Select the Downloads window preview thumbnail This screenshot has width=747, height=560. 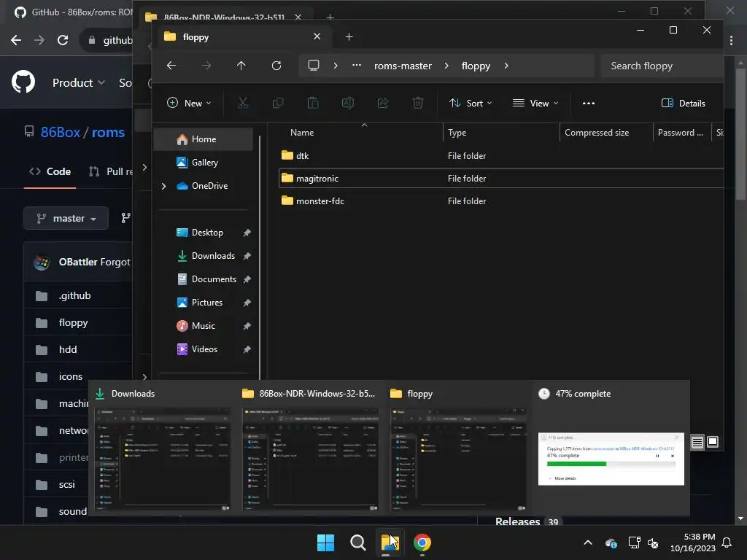tap(163, 459)
